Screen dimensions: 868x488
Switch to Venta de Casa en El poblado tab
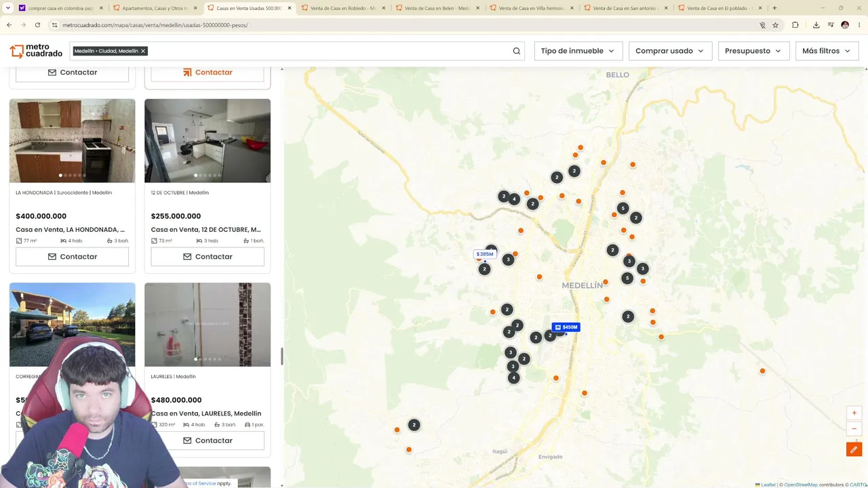[x=720, y=8]
